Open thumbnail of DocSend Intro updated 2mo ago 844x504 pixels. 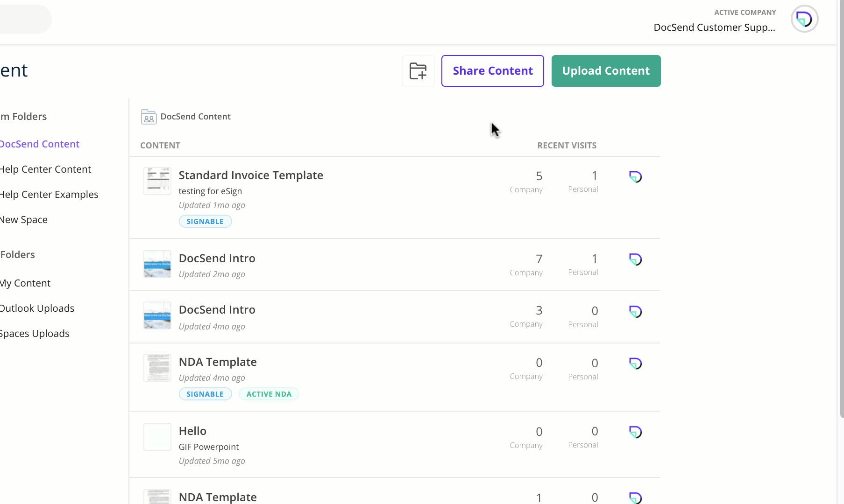click(x=157, y=264)
